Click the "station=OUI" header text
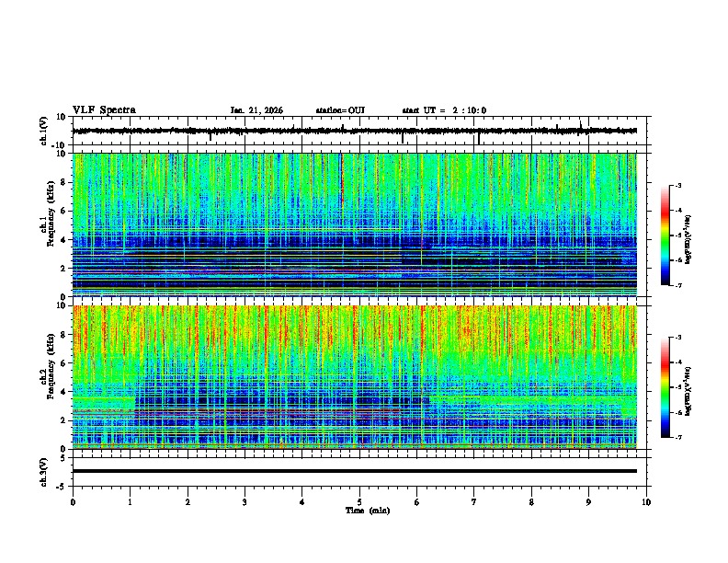This screenshot has width=728, height=563. (x=340, y=110)
